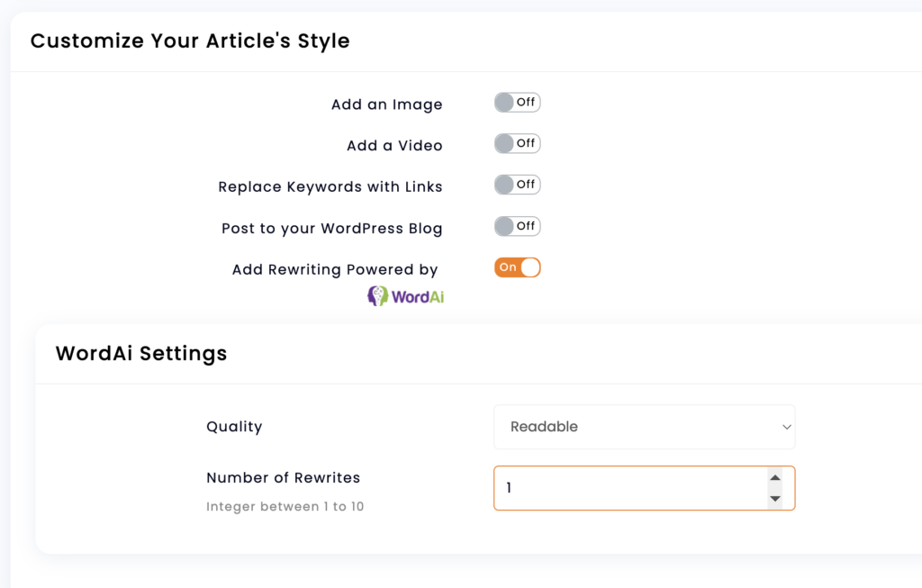Viewport: 922px width, 588px height.
Task: Click the WordAi logo
Action: (x=406, y=296)
